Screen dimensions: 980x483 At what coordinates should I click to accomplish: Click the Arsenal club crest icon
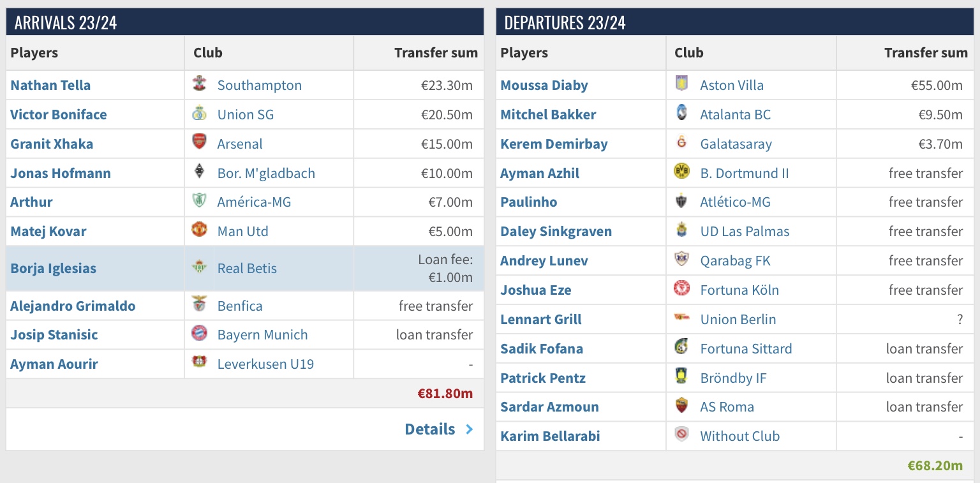point(200,143)
